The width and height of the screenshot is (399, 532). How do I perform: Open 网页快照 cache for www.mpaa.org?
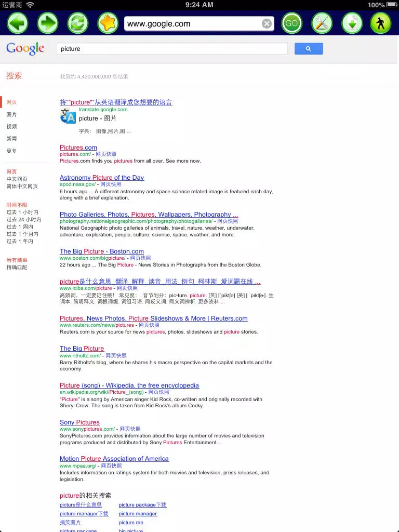pos(111,466)
